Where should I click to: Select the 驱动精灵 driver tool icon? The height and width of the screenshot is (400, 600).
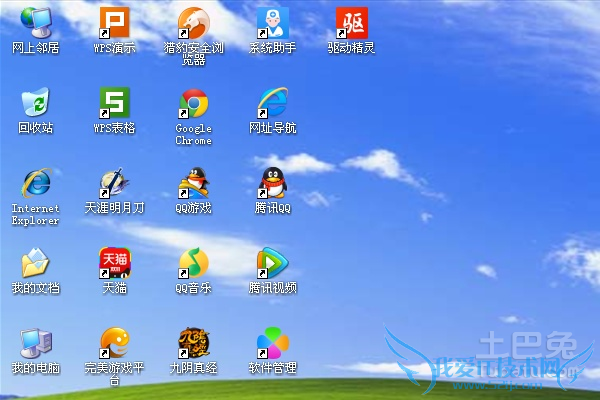pyautogui.click(x=351, y=22)
